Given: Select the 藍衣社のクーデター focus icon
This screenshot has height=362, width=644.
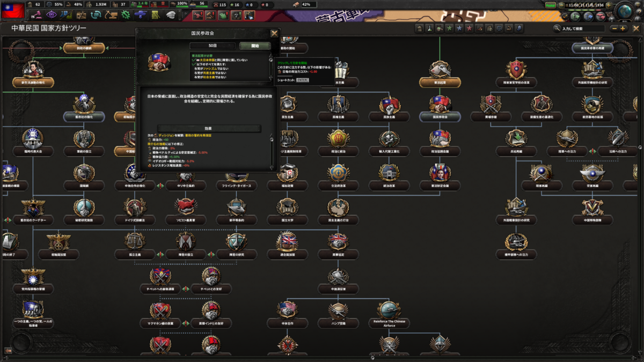Looking at the screenshot, I should pos(33,207).
